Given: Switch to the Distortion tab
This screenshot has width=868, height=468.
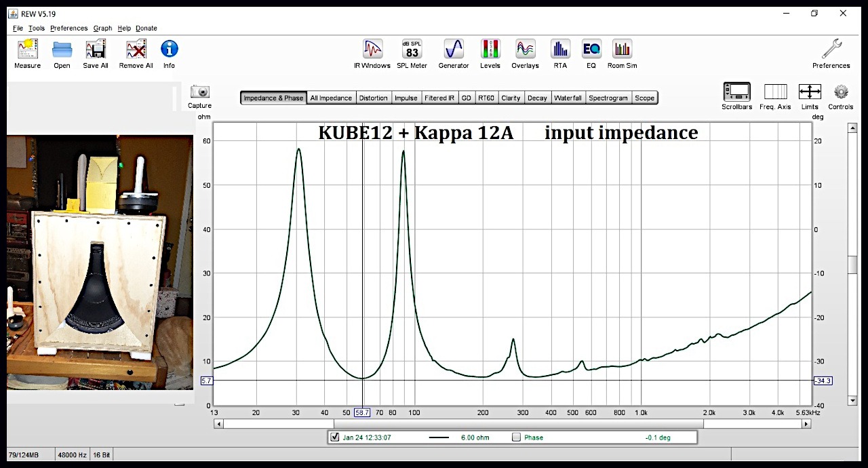Looking at the screenshot, I should pos(373,98).
